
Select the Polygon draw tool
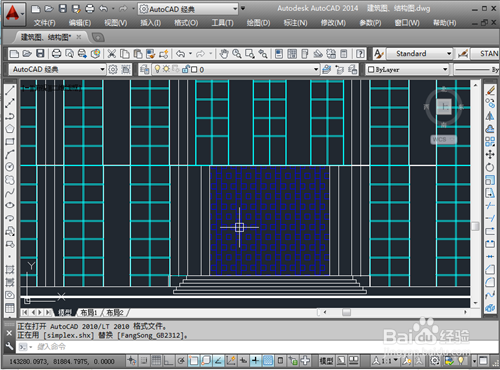(x=10, y=128)
